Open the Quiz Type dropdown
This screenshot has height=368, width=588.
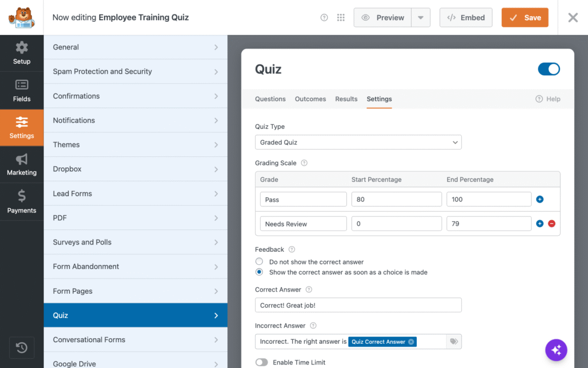pyautogui.click(x=358, y=143)
